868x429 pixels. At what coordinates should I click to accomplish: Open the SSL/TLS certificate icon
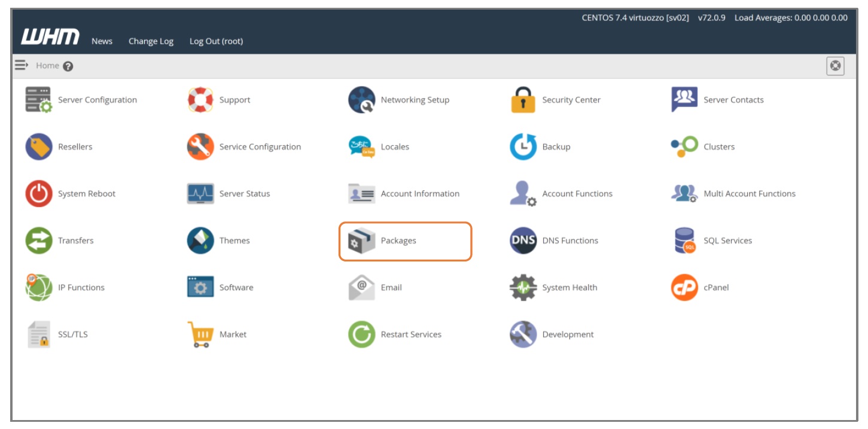point(39,334)
